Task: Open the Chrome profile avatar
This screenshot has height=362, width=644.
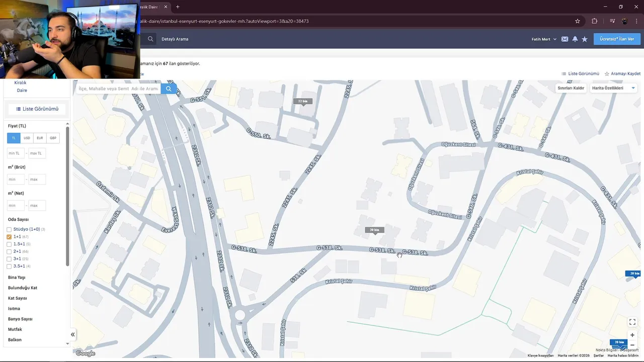Action: pos(624,21)
